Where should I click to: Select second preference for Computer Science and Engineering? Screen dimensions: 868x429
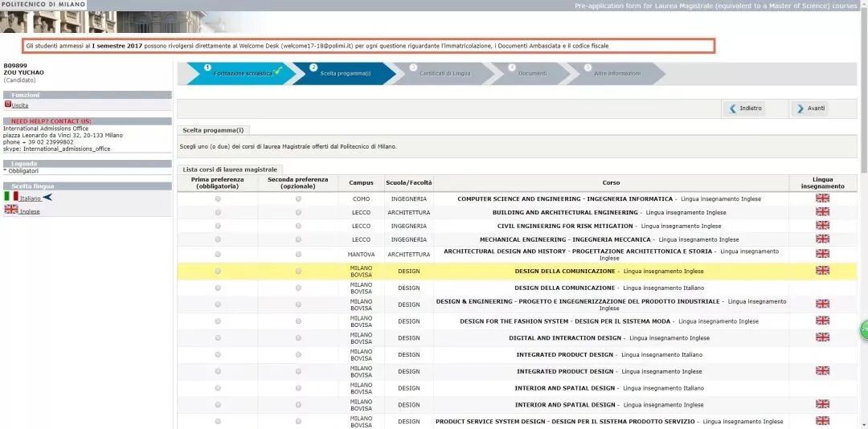coord(298,198)
